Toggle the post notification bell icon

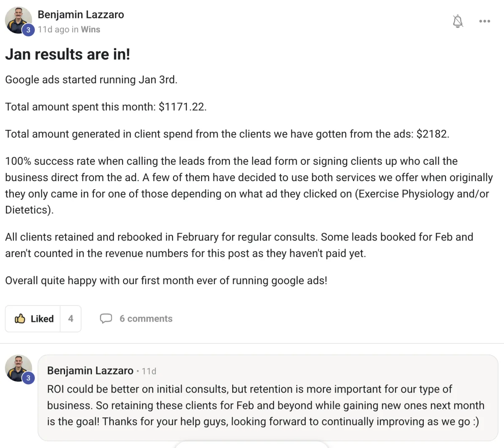458,21
